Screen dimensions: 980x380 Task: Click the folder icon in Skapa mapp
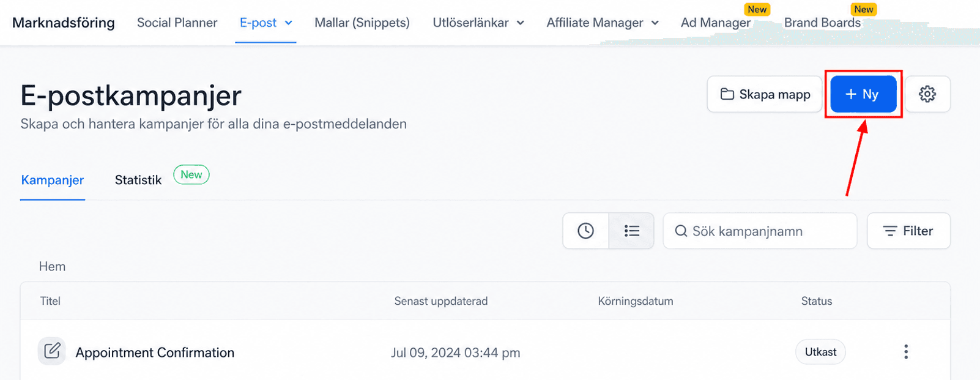[727, 94]
